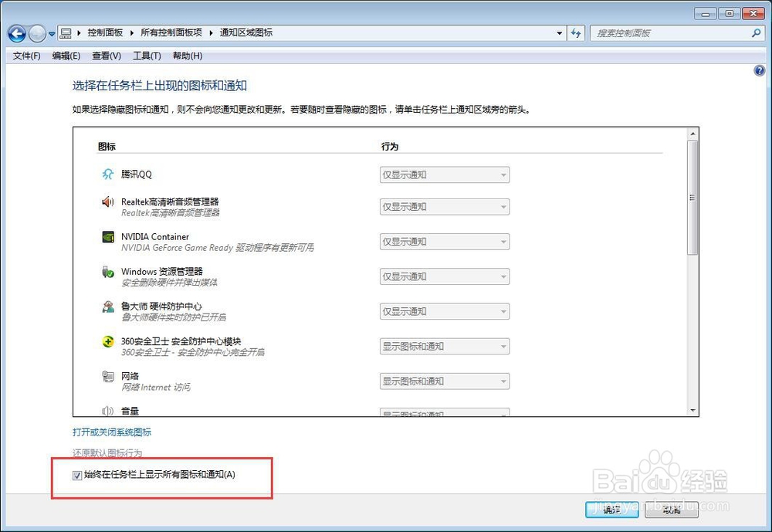Click the Back navigation arrow
This screenshot has height=532, width=772.
click(17, 33)
